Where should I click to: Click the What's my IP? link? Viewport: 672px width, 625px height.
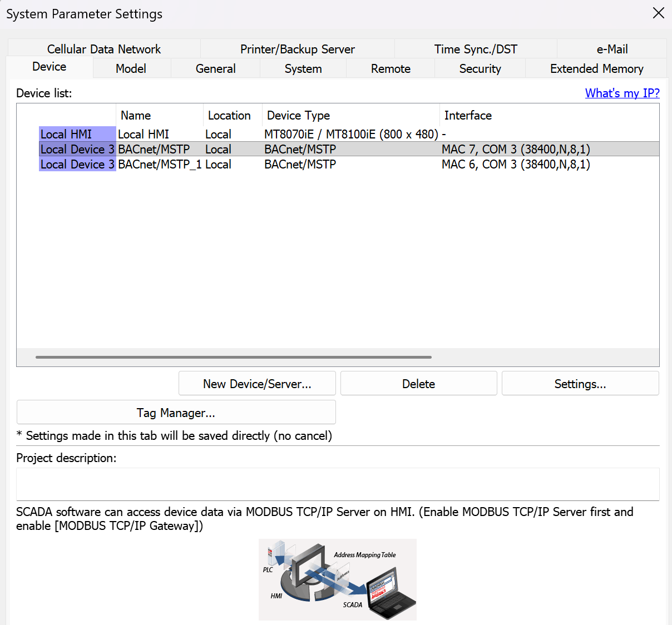pyautogui.click(x=622, y=93)
